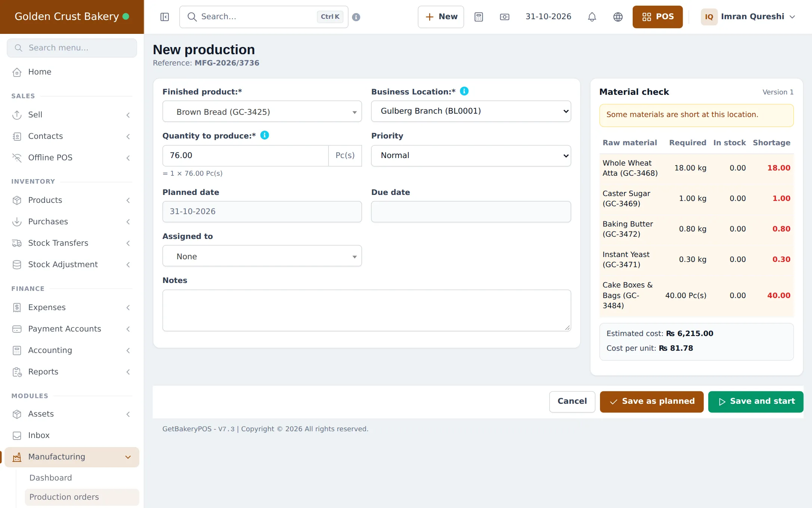Click the info icon beside the search bar
The width and height of the screenshot is (812, 508).
coord(356,17)
